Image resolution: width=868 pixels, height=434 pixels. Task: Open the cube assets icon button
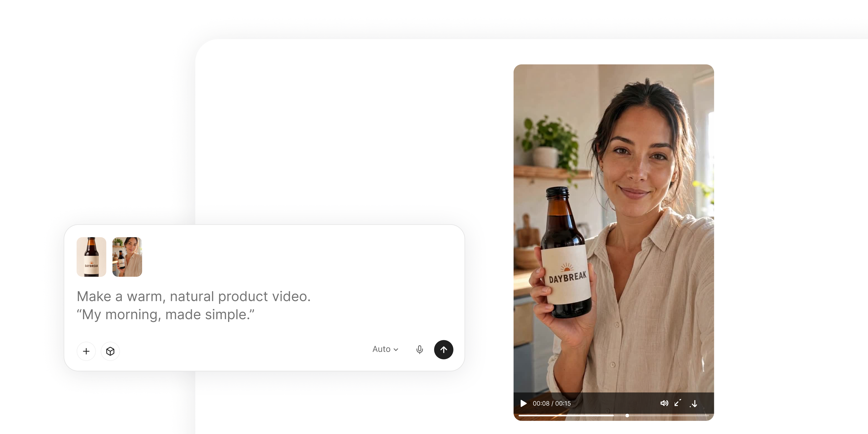110,351
